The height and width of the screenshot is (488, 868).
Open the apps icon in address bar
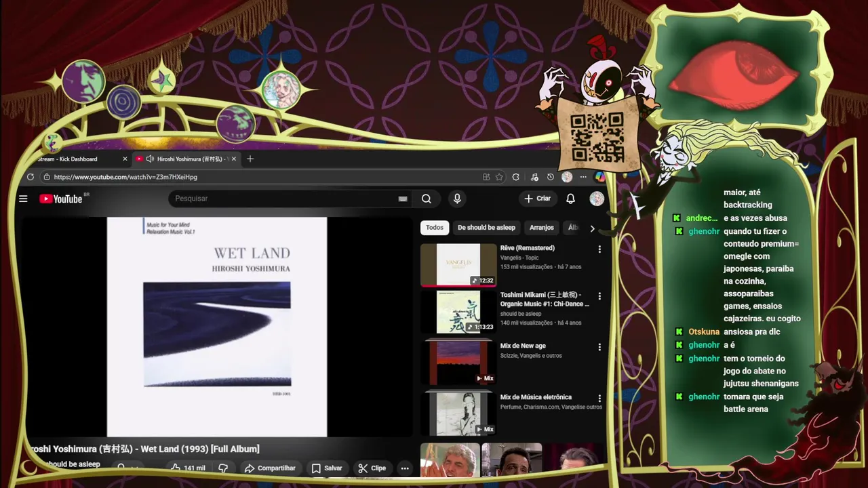(486, 177)
